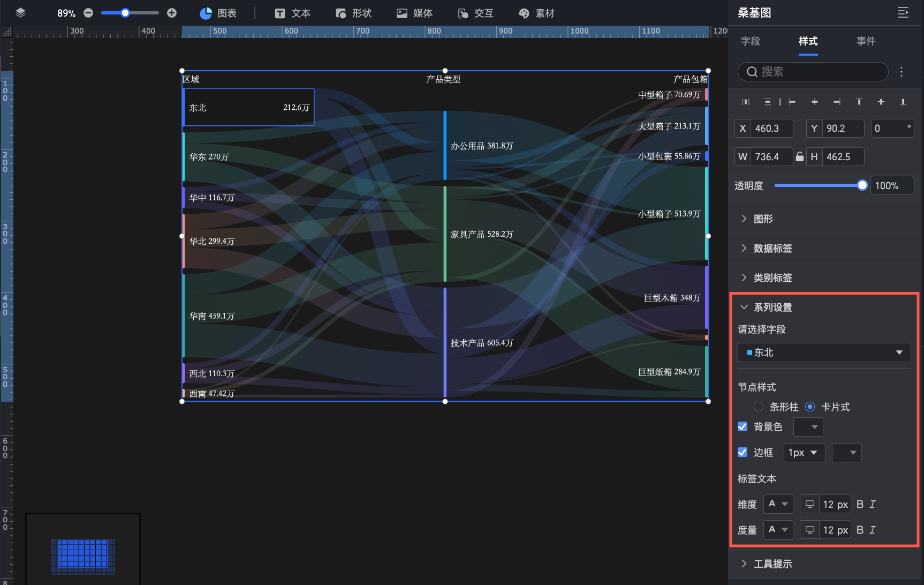Click the rotation angle input field

click(x=892, y=128)
